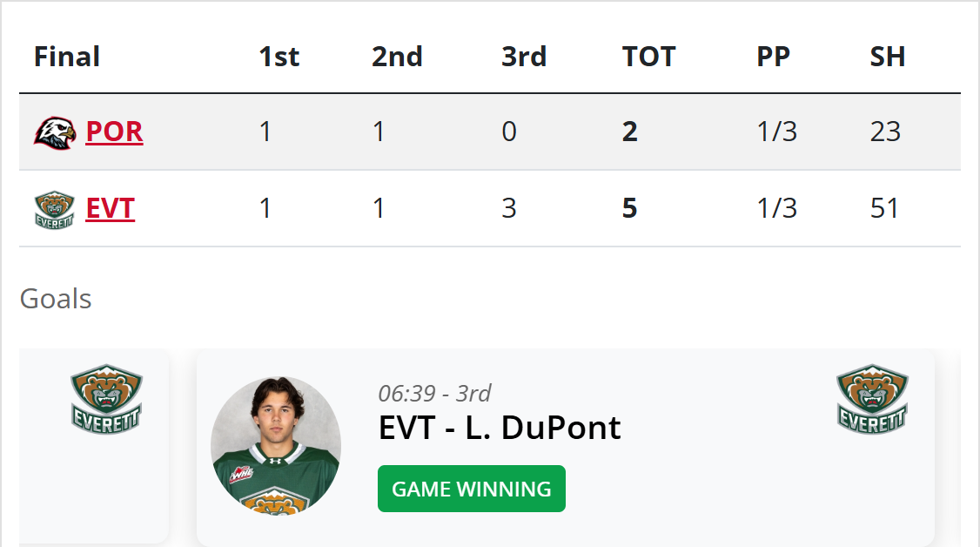Click the TOT column header
The width and height of the screenshot is (980, 547).
(648, 57)
